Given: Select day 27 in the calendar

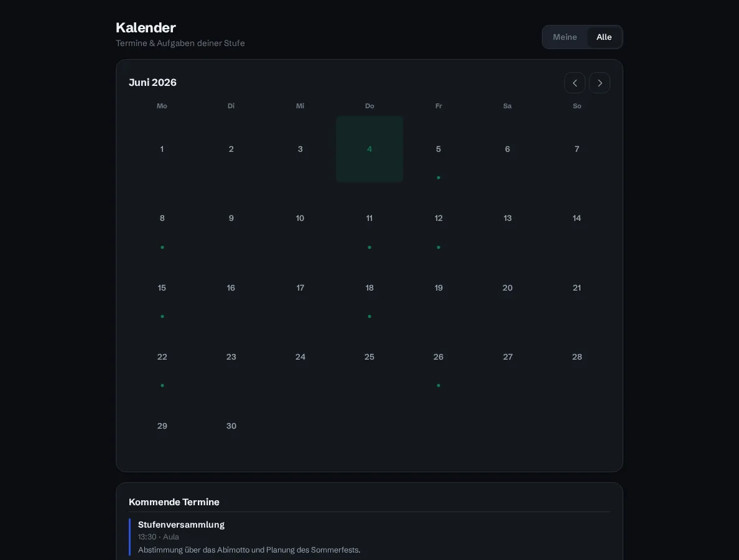Looking at the screenshot, I should 508,357.
